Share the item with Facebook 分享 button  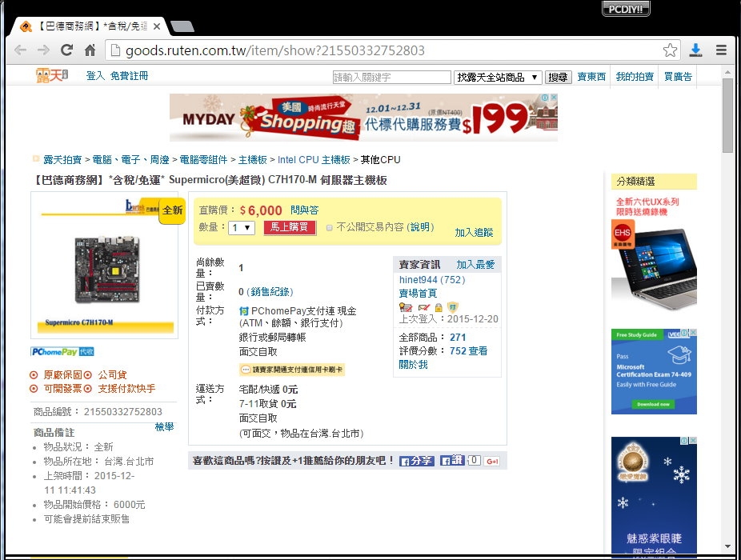[416, 461]
